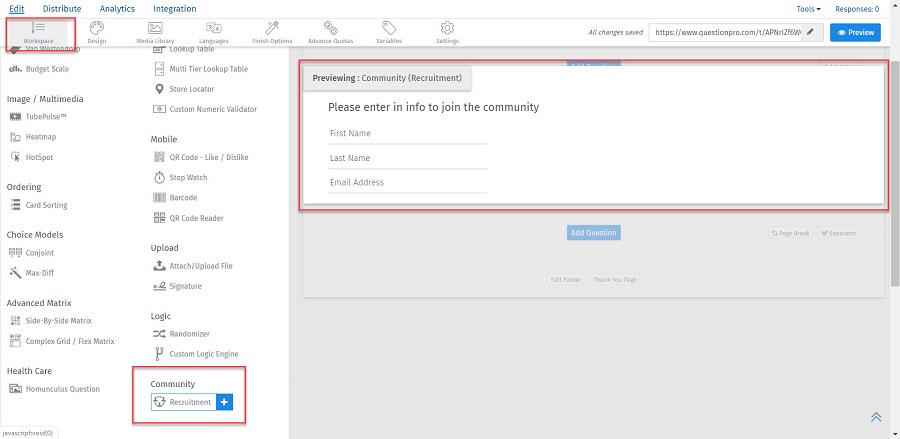This screenshot has height=439, width=900.
Task: Click the TubePulse icon
Action: [x=15, y=116]
